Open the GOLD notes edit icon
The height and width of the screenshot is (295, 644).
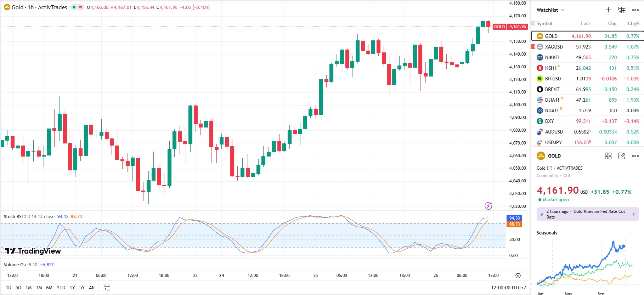coord(622,156)
